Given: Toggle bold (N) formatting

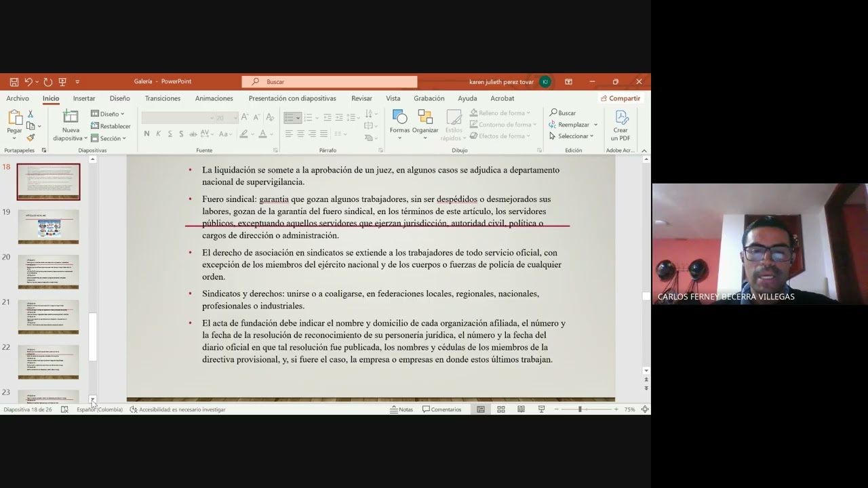Looking at the screenshot, I should [x=146, y=134].
